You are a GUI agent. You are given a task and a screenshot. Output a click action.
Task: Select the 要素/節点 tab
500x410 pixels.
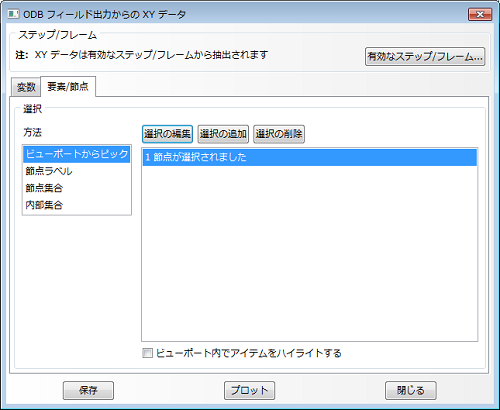pyautogui.click(x=68, y=87)
